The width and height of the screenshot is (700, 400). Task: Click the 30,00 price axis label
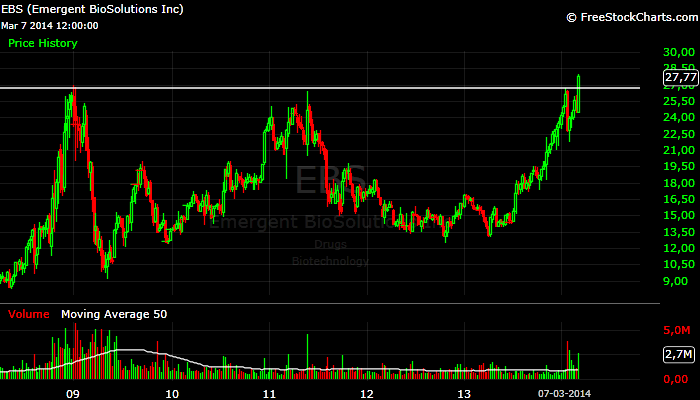(679, 52)
